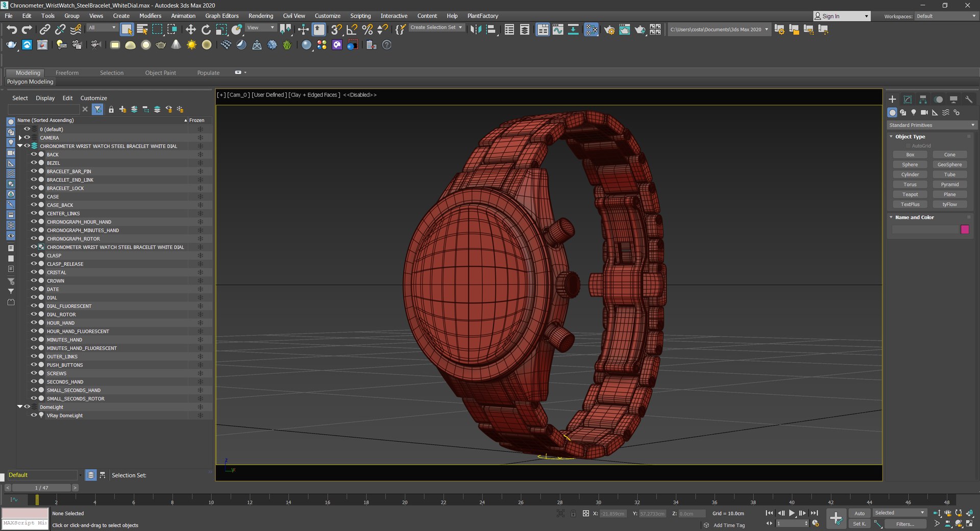
Task: Select the Select and Move tool
Action: pos(190,30)
